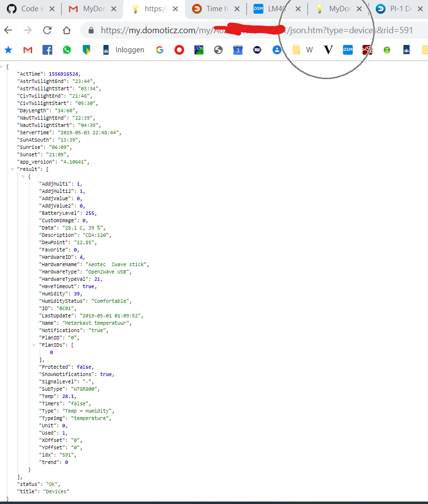This screenshot has height=504, width=428.
Task: Close the active https tab
Action: pos(175,9)
